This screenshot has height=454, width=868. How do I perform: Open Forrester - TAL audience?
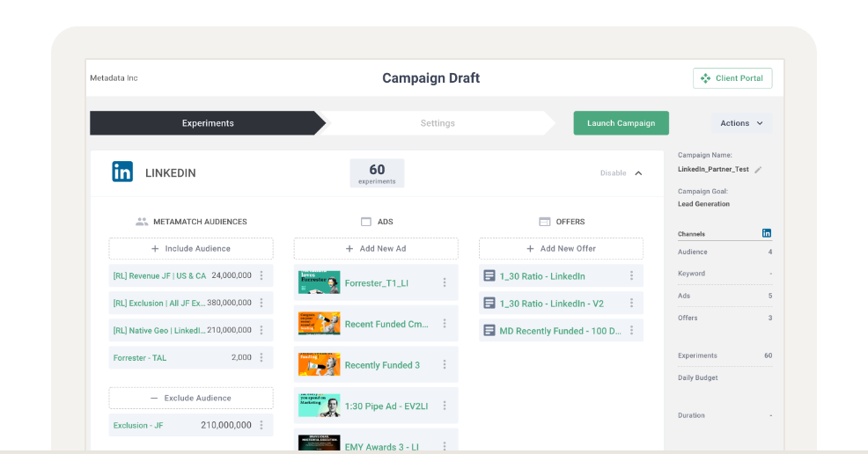coord(139,358)
